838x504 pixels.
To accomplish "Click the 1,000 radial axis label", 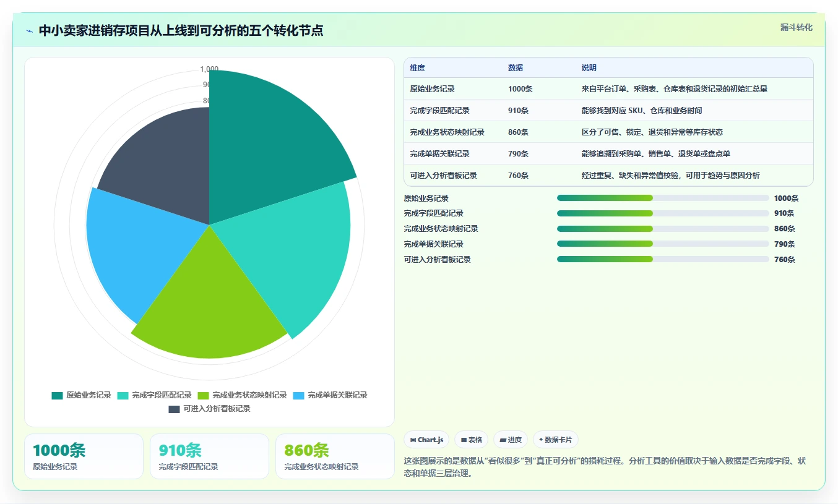I will point(209,69).
